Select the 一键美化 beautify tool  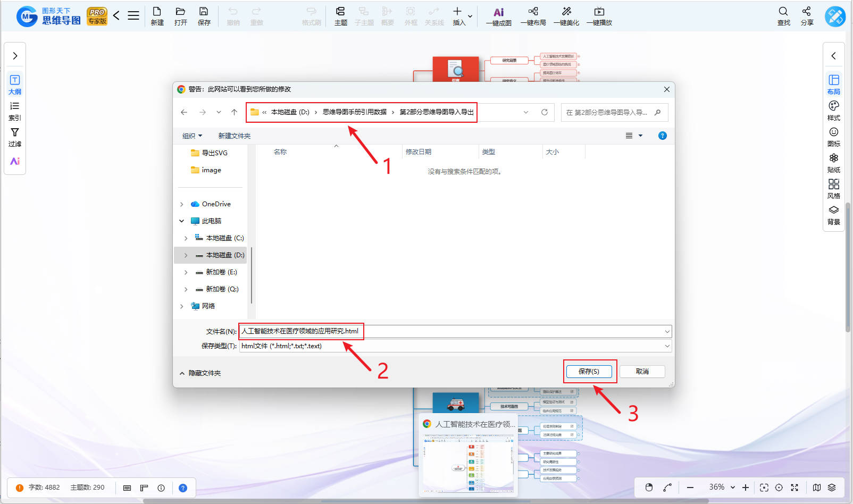[566, 16]
